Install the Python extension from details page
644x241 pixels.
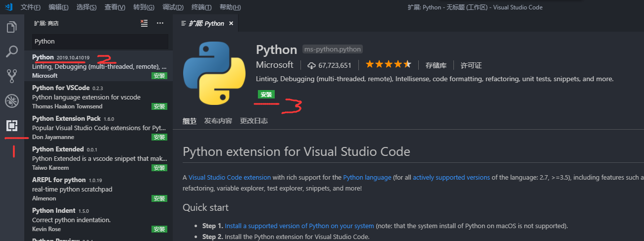pos(266,95)
